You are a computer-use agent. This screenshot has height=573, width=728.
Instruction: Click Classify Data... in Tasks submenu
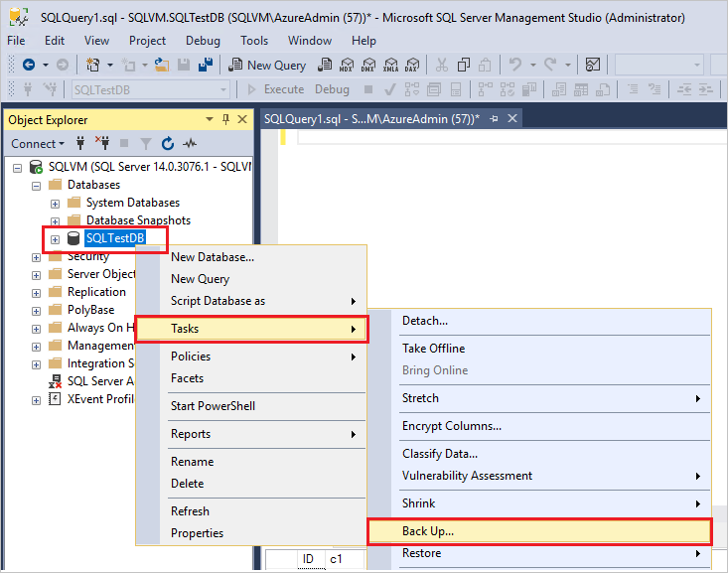coord(539,454)
